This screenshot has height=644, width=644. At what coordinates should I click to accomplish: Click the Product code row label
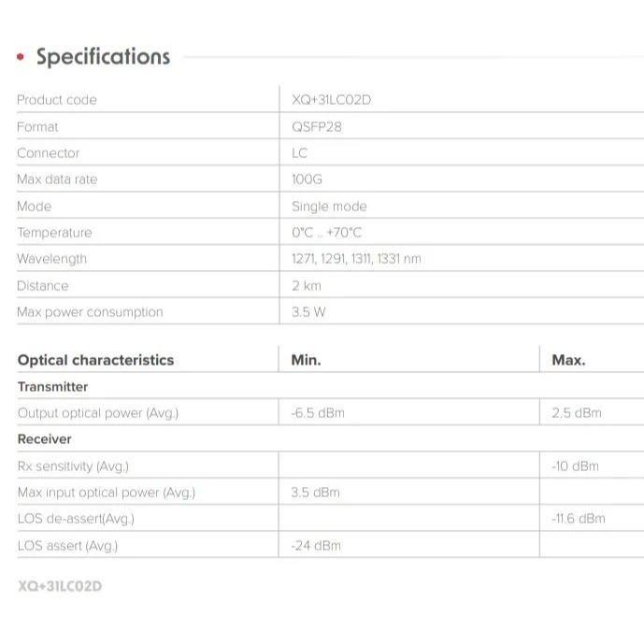56,100
